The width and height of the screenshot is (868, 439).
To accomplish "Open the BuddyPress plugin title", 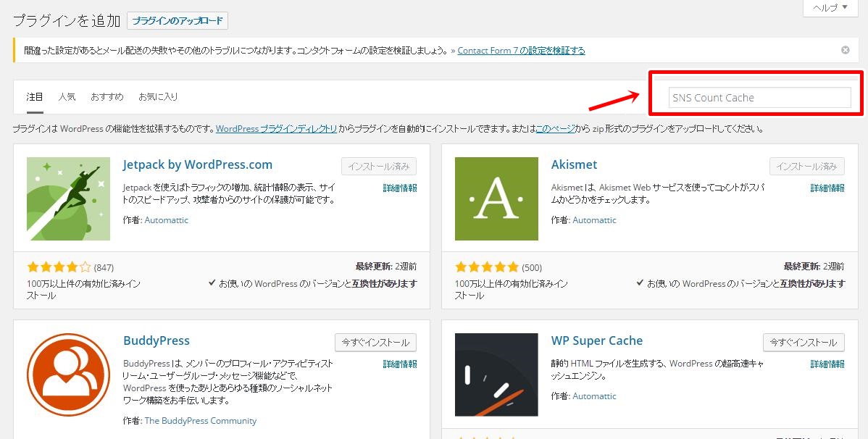I will [x=157, y=340].
